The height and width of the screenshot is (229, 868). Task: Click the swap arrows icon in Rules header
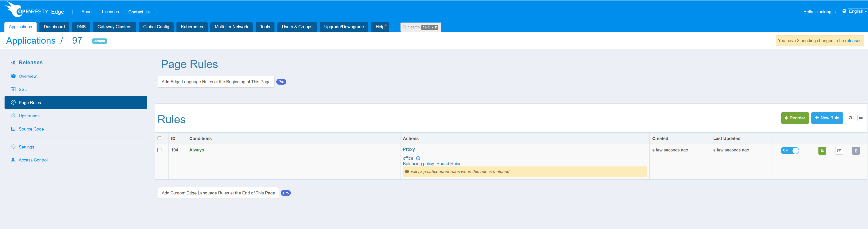click(x=860, y=118)
